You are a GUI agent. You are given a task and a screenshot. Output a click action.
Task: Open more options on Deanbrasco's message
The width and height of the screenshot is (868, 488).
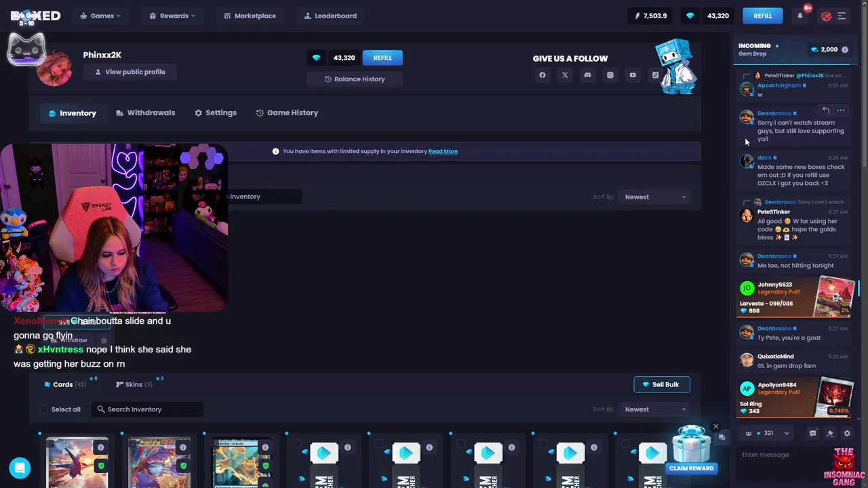pos(841,110)
